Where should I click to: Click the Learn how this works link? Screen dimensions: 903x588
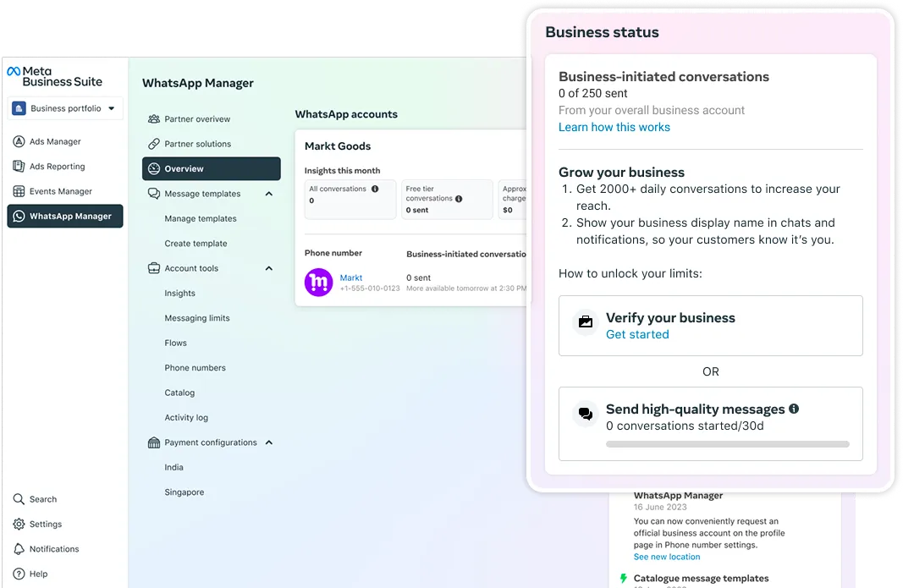[614, 127]
